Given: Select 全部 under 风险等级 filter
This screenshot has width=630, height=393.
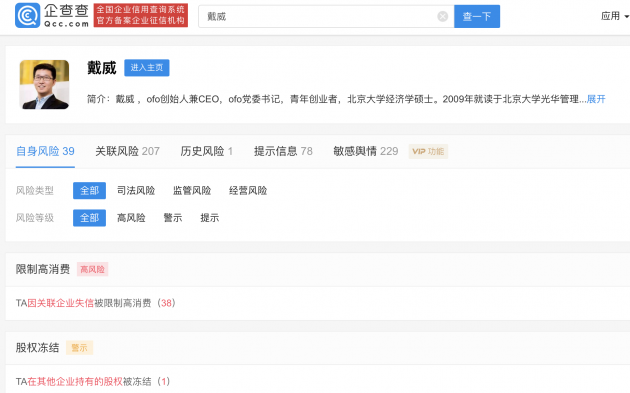Looking at the screenshot, I should tap(89, 218).
